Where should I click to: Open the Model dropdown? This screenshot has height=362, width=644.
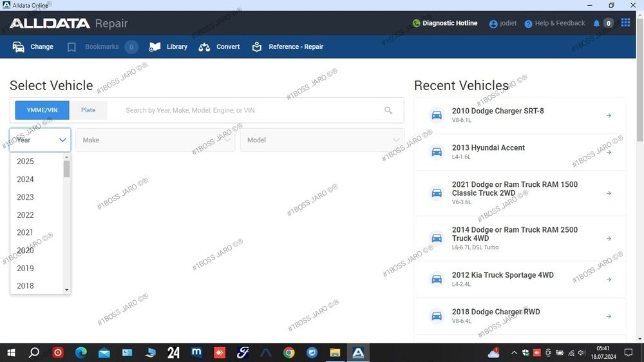tap(322, 140)
